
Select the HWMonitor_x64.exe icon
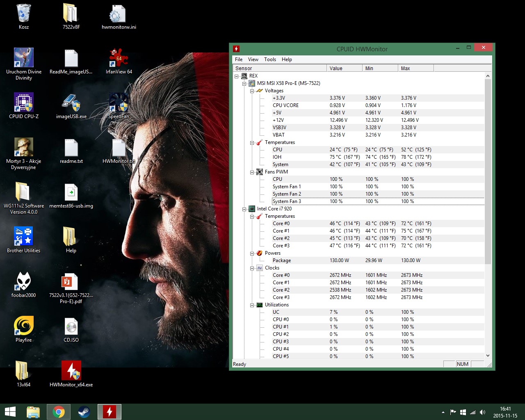tap(71, 370)
